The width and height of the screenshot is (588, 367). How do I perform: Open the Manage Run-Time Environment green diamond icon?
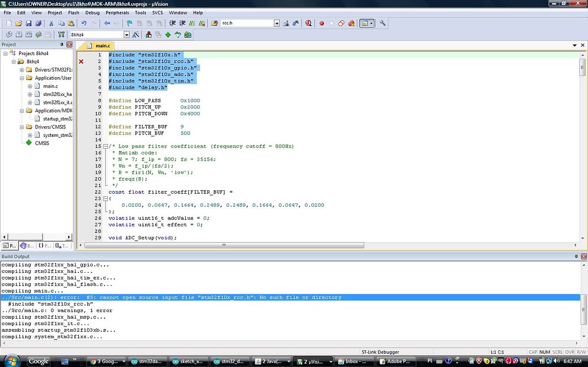(168, 35)
